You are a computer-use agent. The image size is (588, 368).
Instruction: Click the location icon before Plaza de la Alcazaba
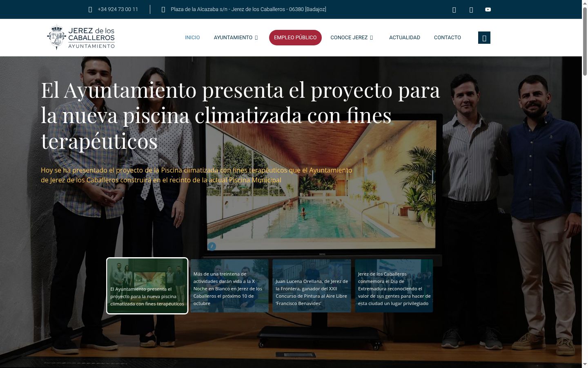(163, 9)
